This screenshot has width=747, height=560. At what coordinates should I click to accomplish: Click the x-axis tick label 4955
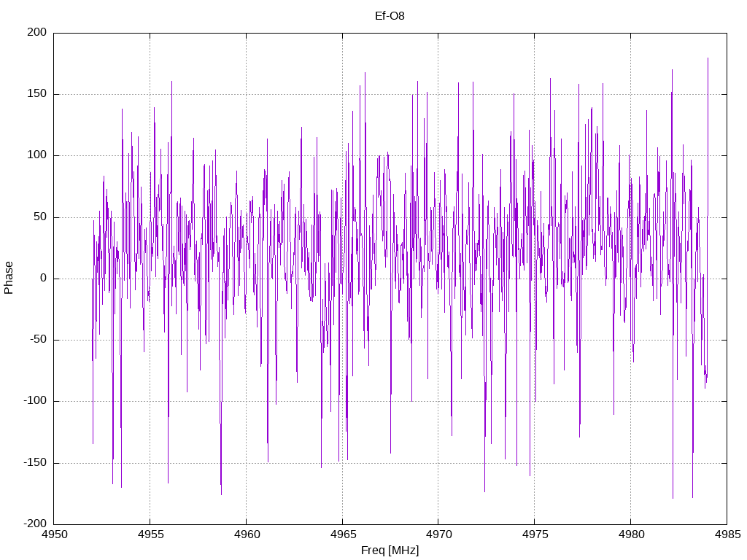click(x=150, y=534)
